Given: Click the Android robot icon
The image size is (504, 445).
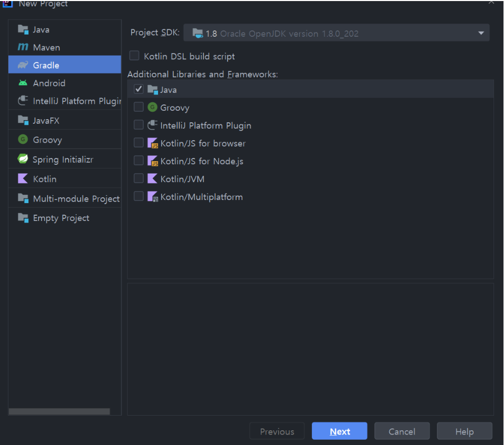Looking at the screenshot, I should [x=23, y=83].
